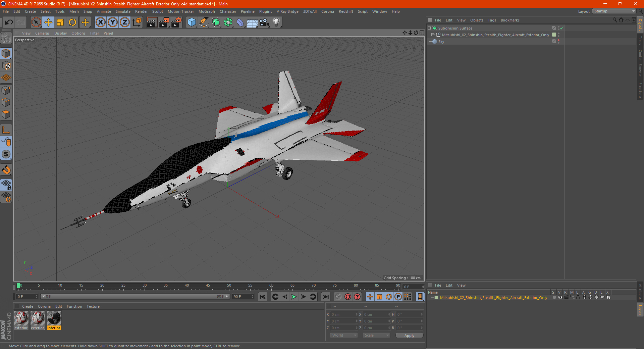Toggle Z axis lock
The image size is (644, 349).
(125, 22)
